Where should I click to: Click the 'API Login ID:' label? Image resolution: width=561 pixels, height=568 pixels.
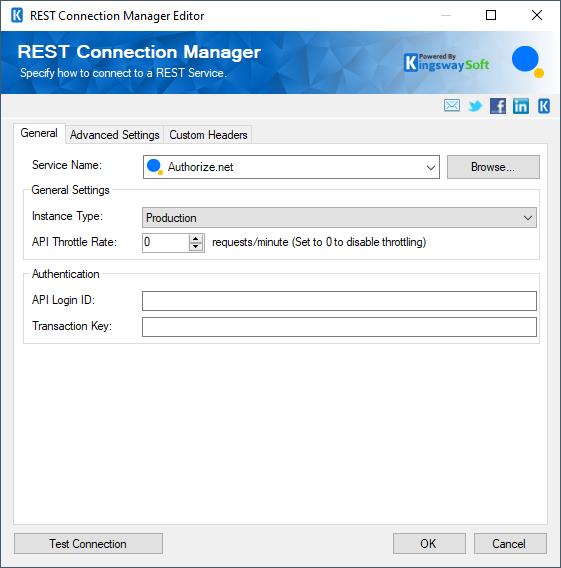pyautogui.click(x=63, y=300)
